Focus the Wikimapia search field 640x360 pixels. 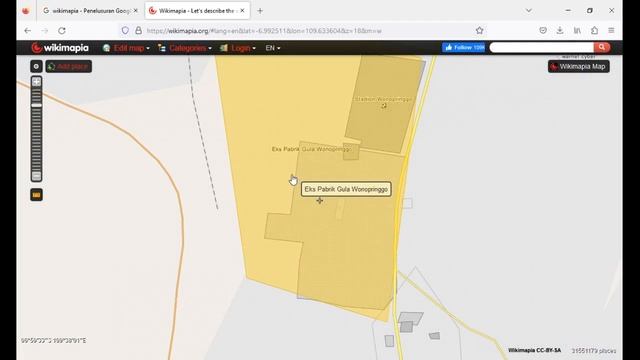point(542,47)
